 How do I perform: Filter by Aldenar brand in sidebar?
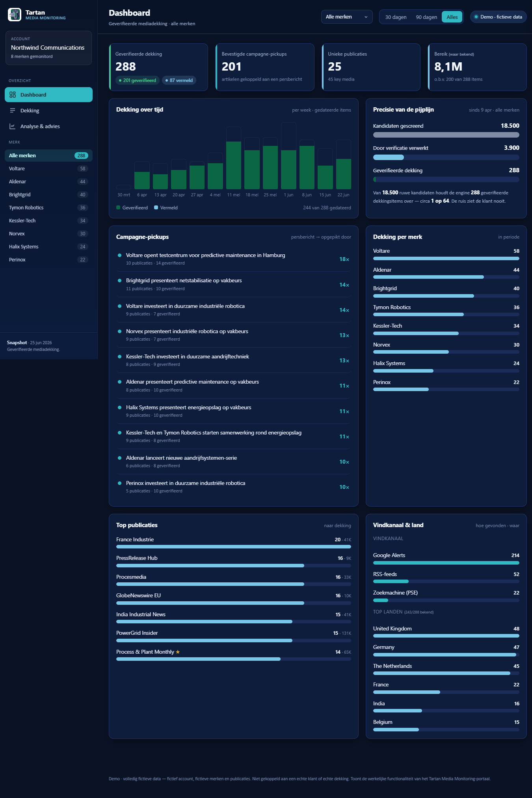click(48, 181)
